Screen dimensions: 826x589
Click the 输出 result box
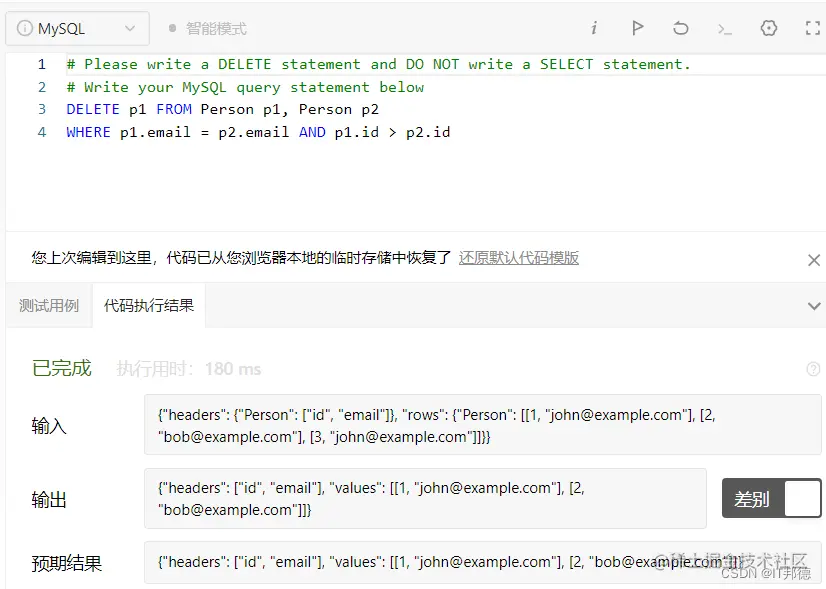(x=425, y=498)
